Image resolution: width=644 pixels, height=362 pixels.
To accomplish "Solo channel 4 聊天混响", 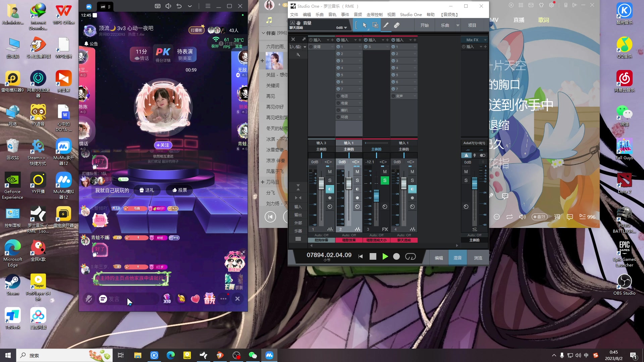I will coord(412,180).
